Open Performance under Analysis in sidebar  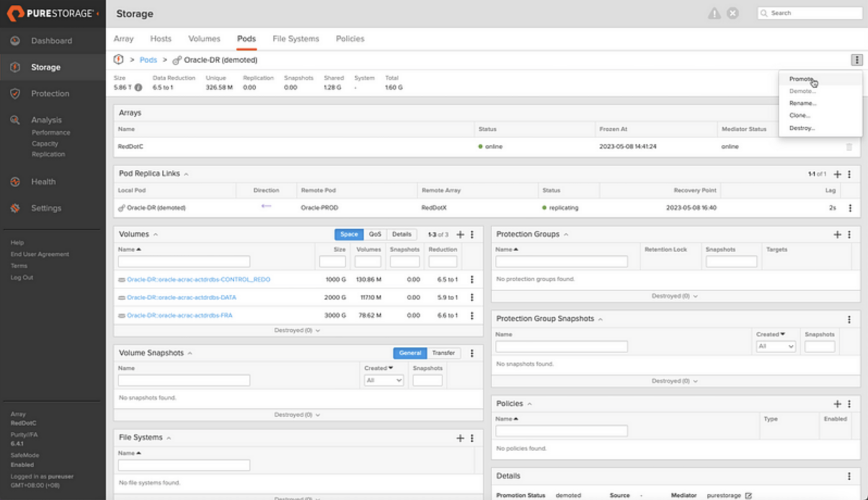coord(51,133)
